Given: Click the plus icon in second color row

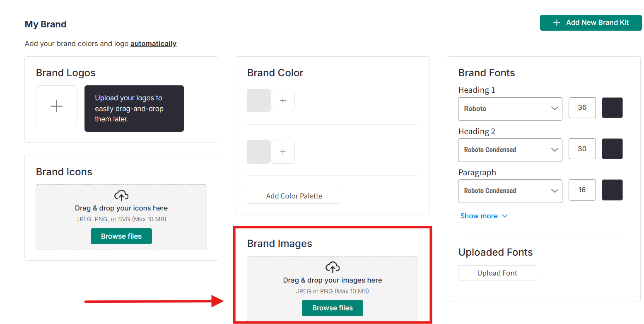Looking at the screenshot, I should pos(283,152).
